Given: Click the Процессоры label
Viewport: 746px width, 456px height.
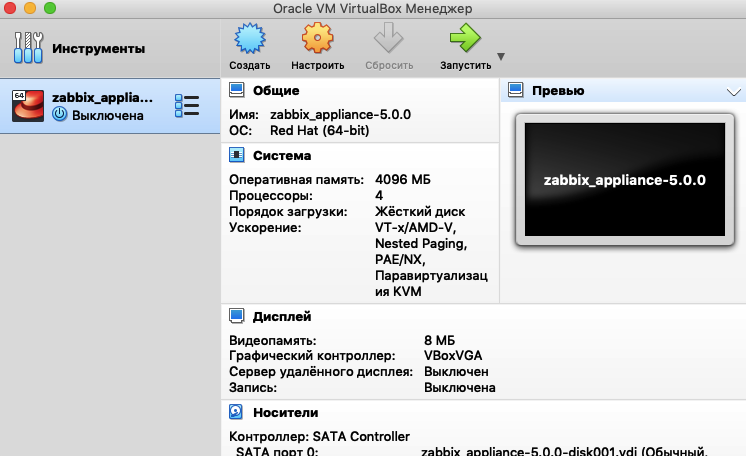Looking at the screenshot, I should [271, 196].
